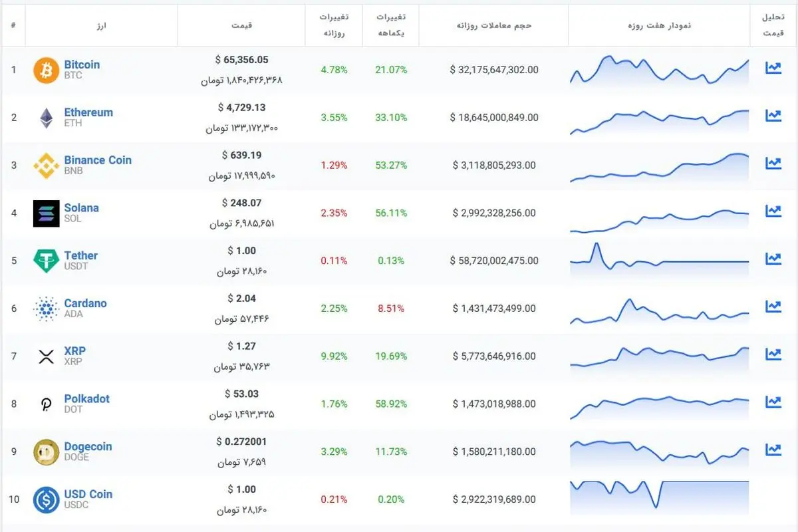Open the Polkadot coin link
This screenshot has height=532, width=798.
point(86,399)
